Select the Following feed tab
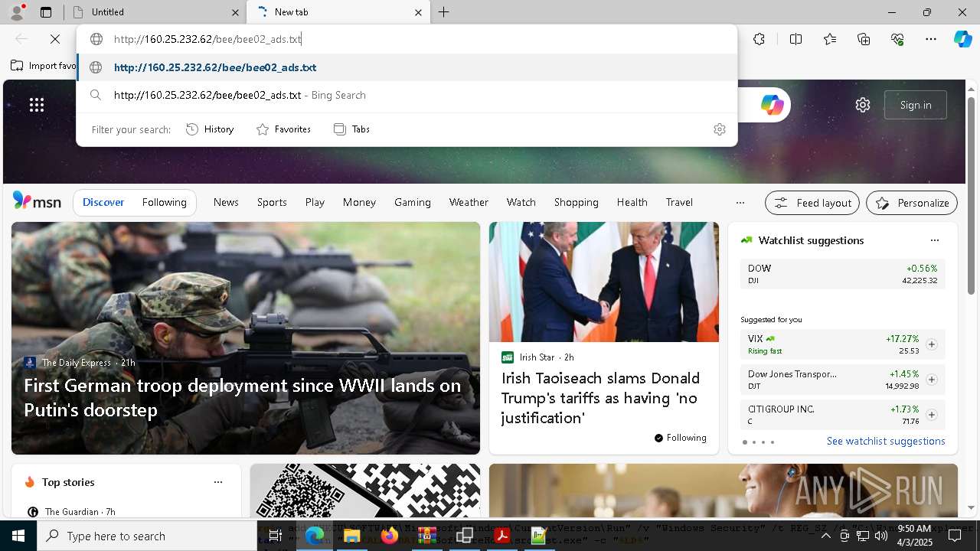Viewport: 980px width, 551px height. click(164, 202)
